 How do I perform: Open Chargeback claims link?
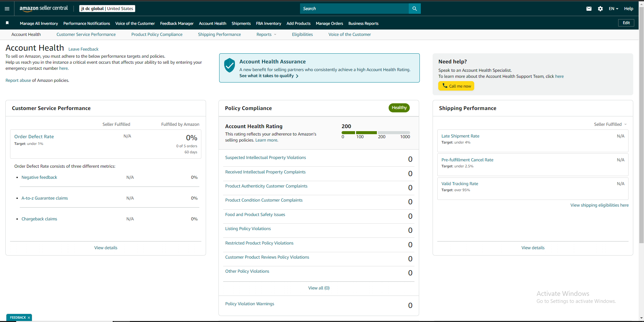click(x=39, y=219)
